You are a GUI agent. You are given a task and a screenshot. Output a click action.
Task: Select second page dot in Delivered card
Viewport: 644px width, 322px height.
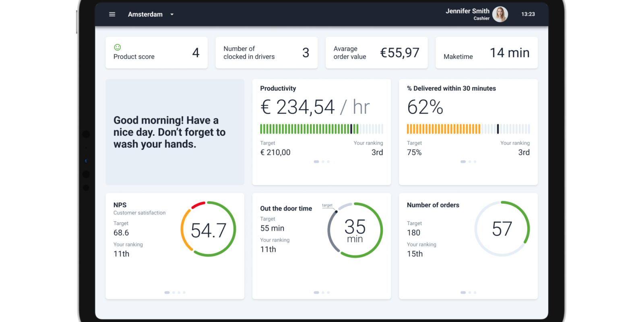(x=470, y=162)
